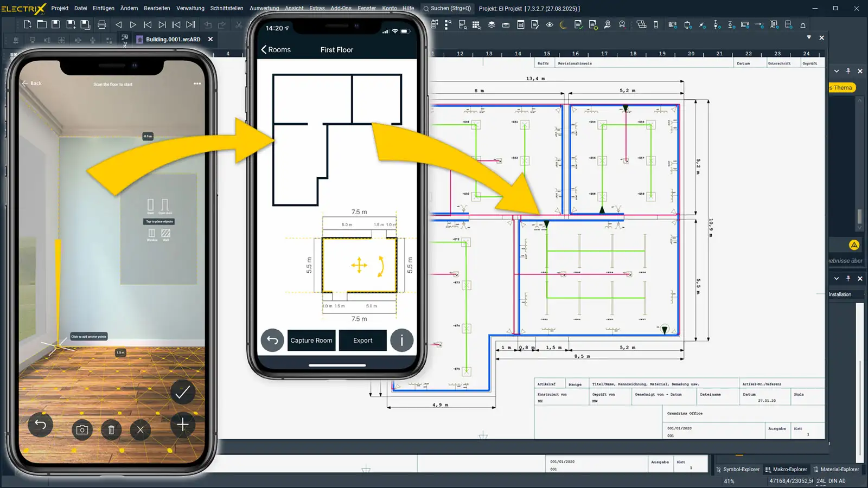
Task: Click the redo arrow in the main toolbar
Action: (x=222, y=25)
